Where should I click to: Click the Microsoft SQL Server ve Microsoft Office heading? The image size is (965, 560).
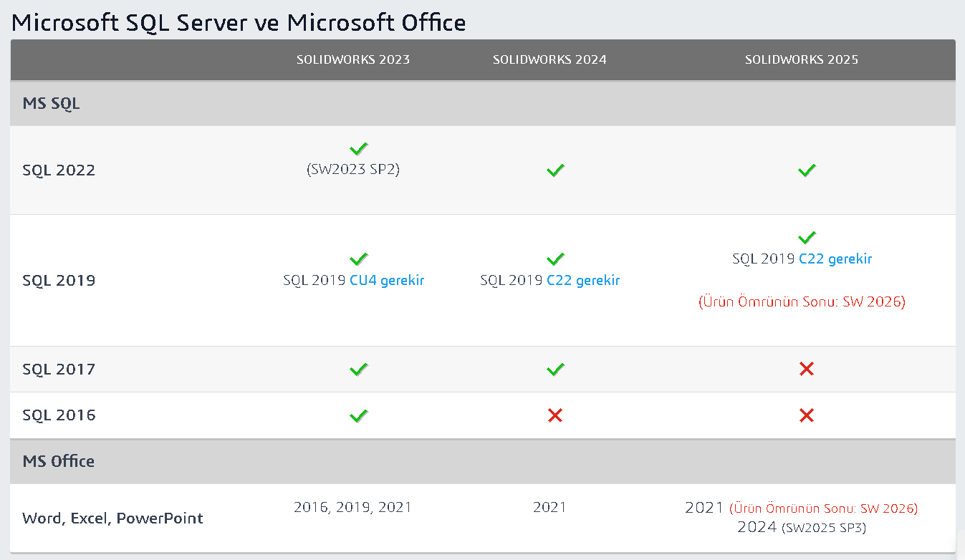(x=239, y=22)
